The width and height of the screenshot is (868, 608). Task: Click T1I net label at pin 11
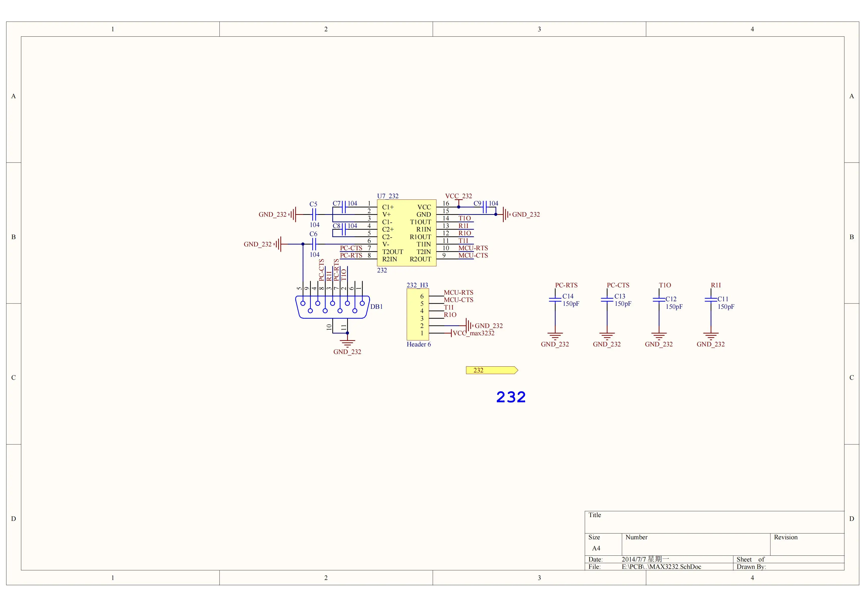tap(464, 240)
